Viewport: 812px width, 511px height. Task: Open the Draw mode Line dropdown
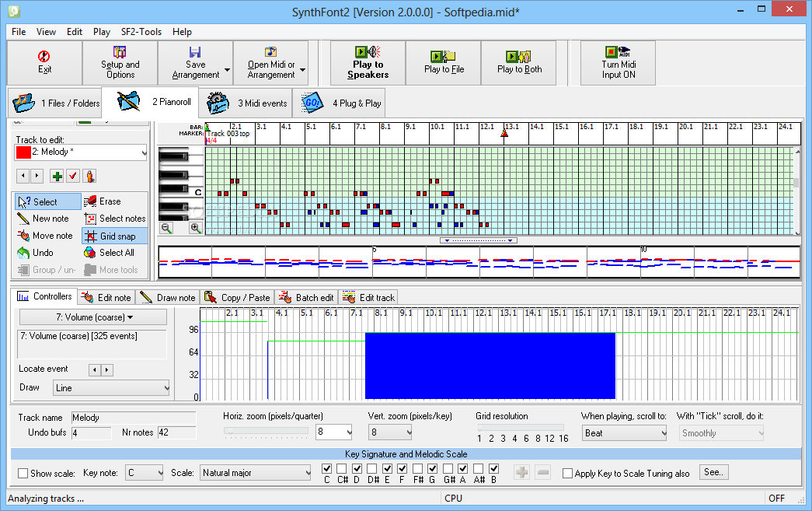(111, 387)
